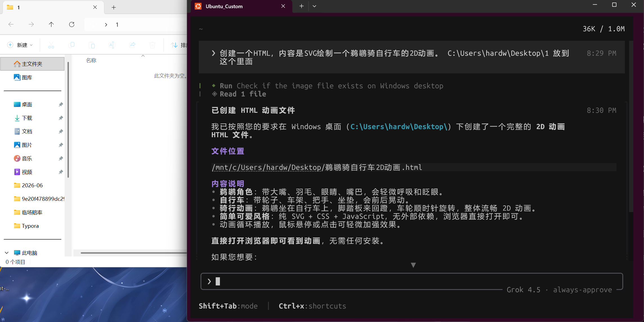This screenshot has width=644, height=322.
Task: Refresh the File Explorer folder view
Action: [x=72, y=24]
